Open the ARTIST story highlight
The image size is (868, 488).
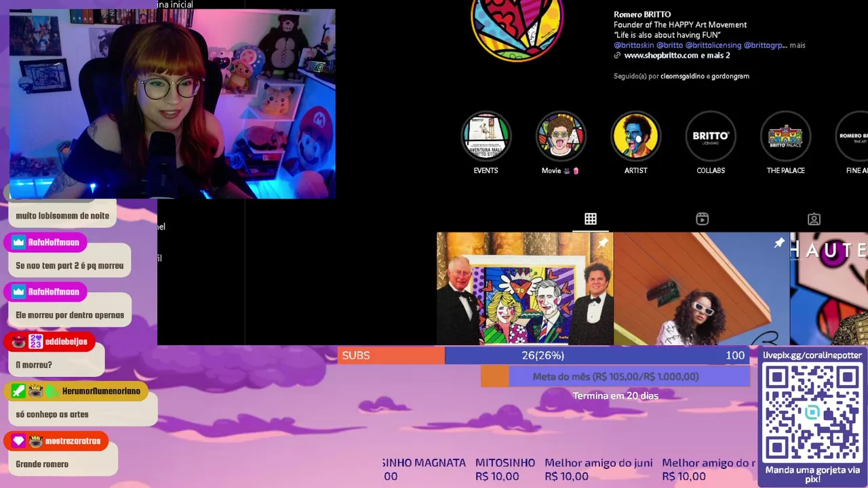[x=635, y=136]
